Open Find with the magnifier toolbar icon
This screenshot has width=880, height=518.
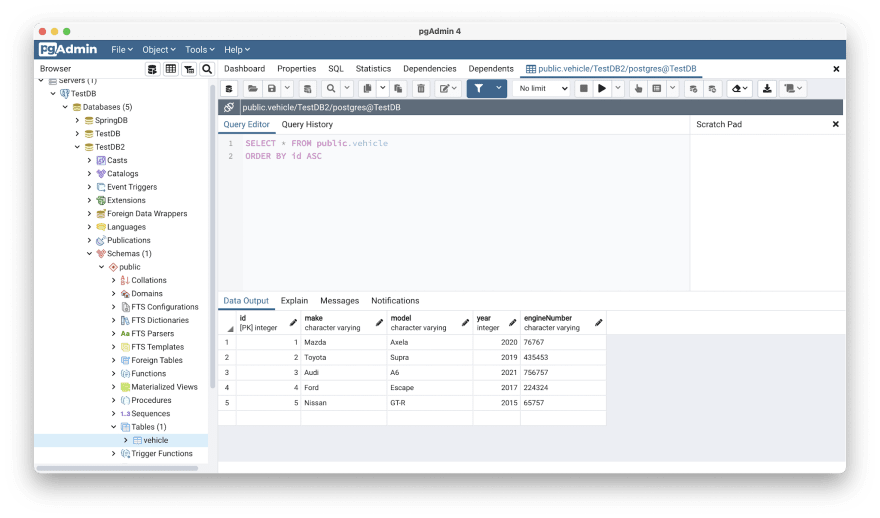pos(331,89)
